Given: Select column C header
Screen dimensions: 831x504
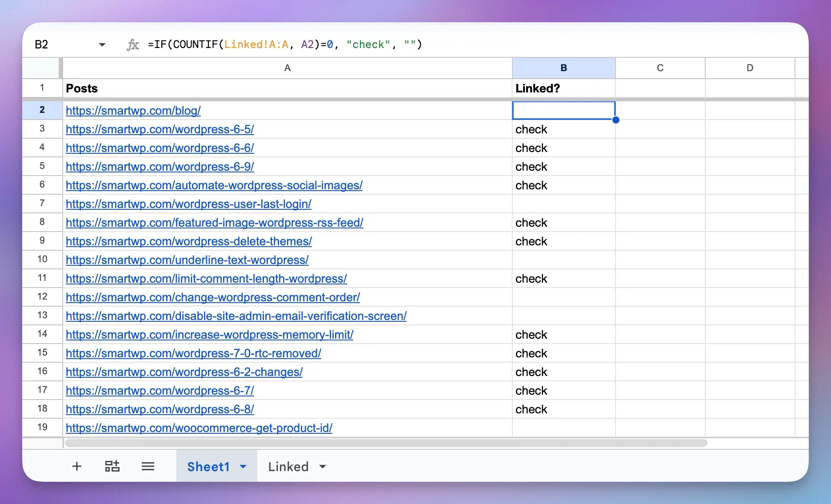Looking at the screenshot, I should [x=660, y=68].
